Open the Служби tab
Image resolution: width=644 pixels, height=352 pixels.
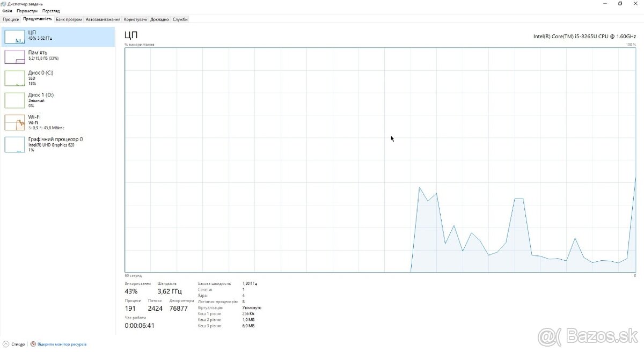click(180, 19)
